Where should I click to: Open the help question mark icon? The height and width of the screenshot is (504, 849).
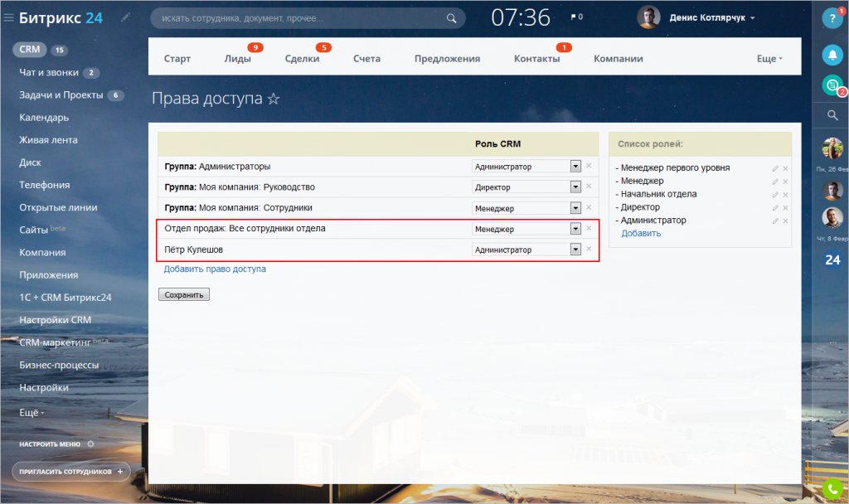click(832, 18)
